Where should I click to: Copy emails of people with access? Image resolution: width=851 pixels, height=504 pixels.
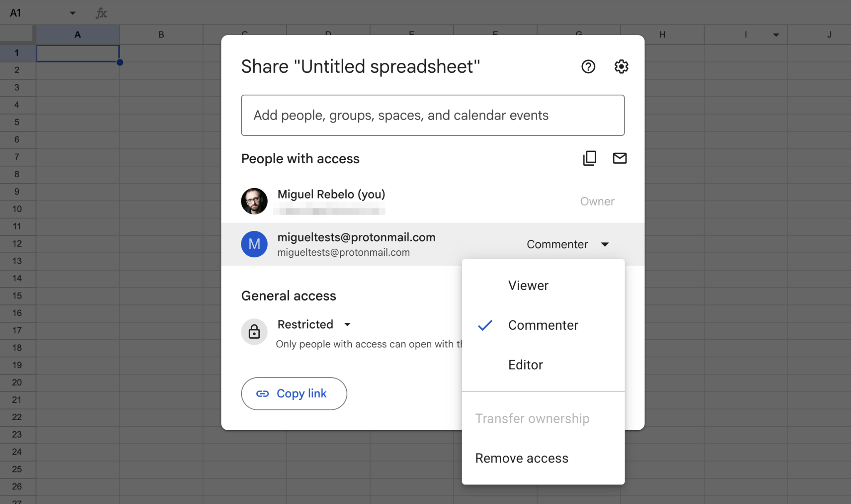[x=590, y=158]
